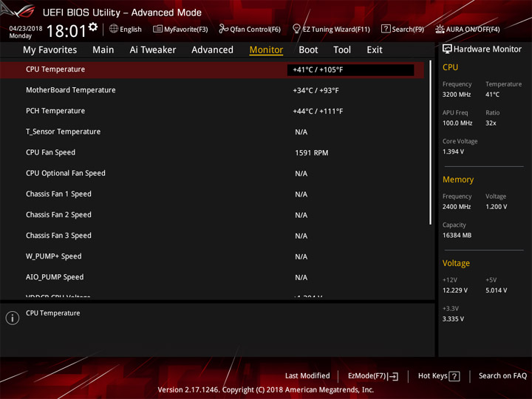Select the Chassis Fan 1 Speed row
Image resolution: width=532 pixels, height=399 pixels.
[x=212, y=194]
